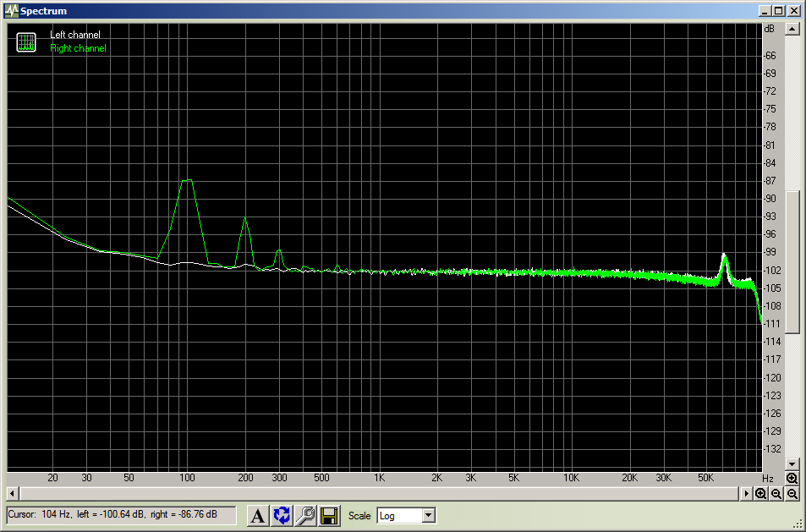Click the '1K' frequency axis label
Screen dimensions: 806x532
pos(380,478)
